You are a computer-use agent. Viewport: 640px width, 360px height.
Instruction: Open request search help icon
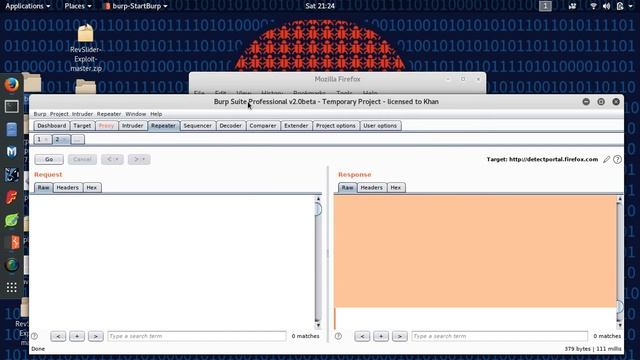(x=35, y=336)
